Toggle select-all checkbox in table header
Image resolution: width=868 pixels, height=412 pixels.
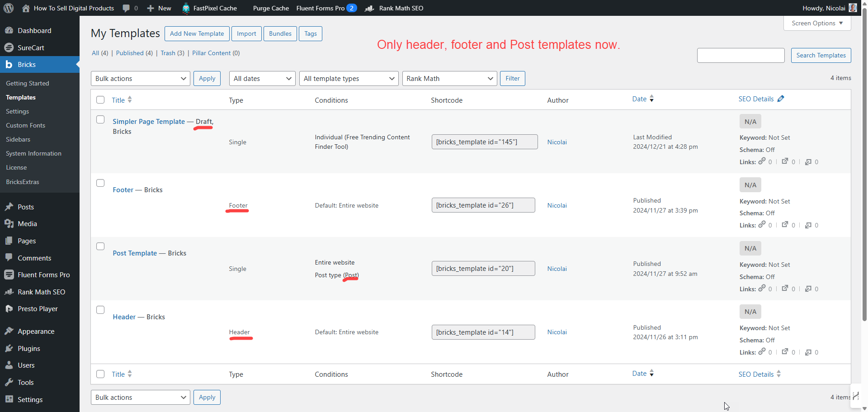(x=100, y=100)
